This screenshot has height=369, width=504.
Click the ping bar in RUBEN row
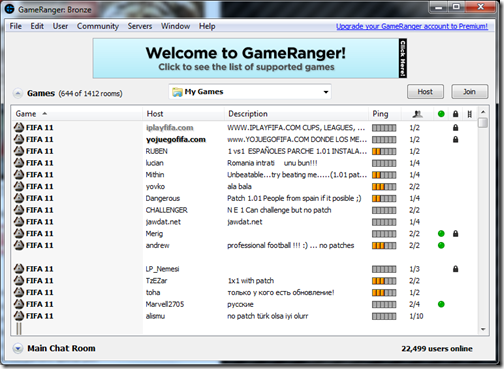point(384,151)
